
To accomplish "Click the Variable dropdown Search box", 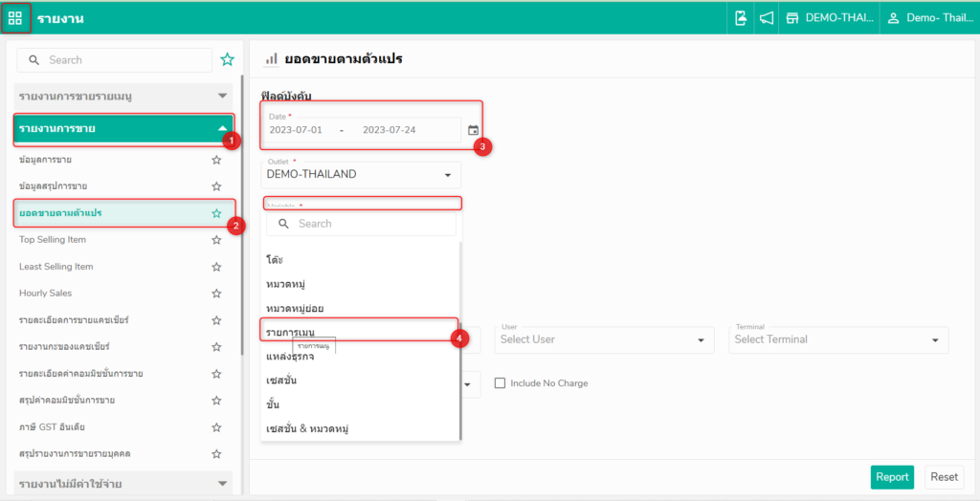I will (361, 223).
